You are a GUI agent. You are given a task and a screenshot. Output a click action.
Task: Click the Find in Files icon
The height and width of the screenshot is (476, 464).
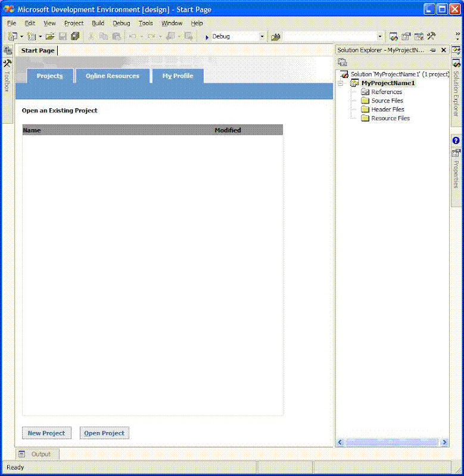pos(276,37)
